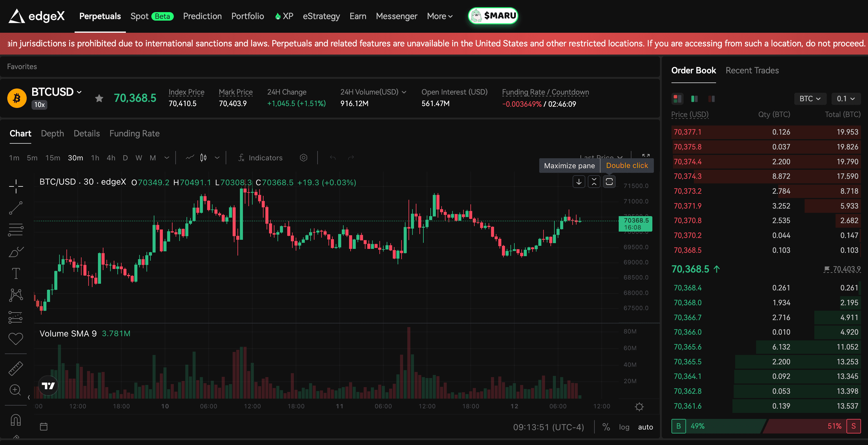Open the 0.1 price grouping dropdown
This screenshot has width=868, height=445.
coord(846,99)
